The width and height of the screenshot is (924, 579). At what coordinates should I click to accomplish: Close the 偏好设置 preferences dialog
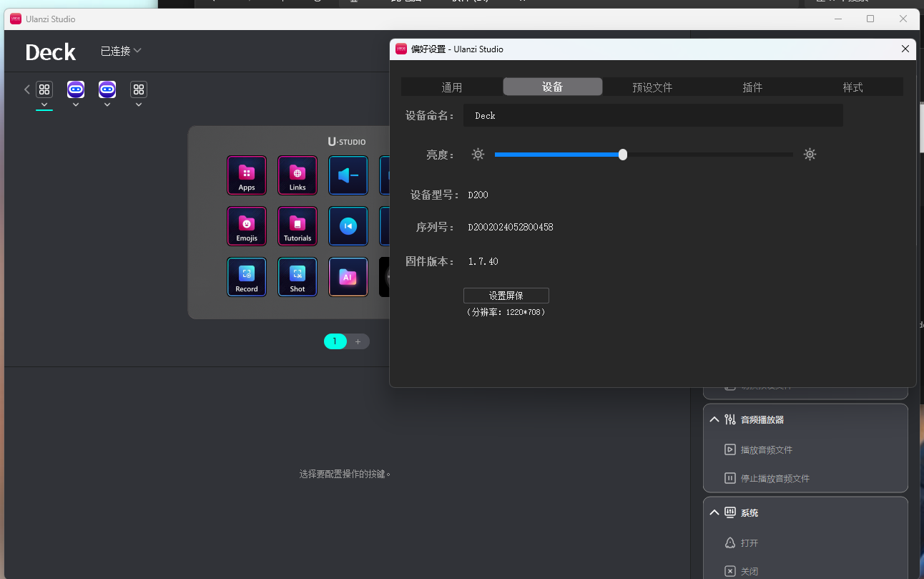905,49
